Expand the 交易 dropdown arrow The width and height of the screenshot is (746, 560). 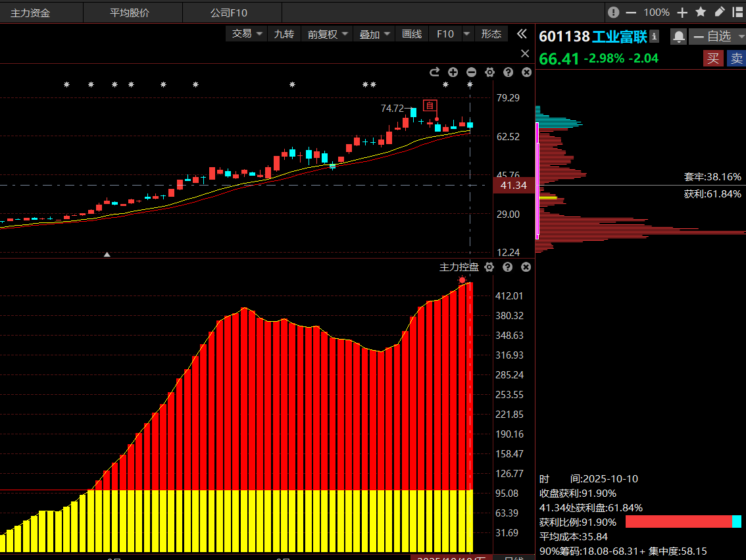[x=259, y=34]
